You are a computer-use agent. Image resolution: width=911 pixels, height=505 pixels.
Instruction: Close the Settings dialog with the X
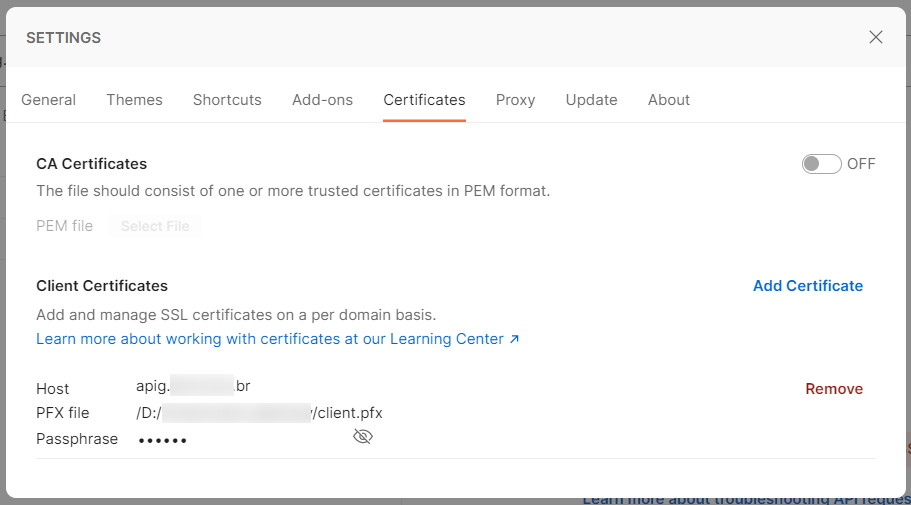(x=875, y=38)
